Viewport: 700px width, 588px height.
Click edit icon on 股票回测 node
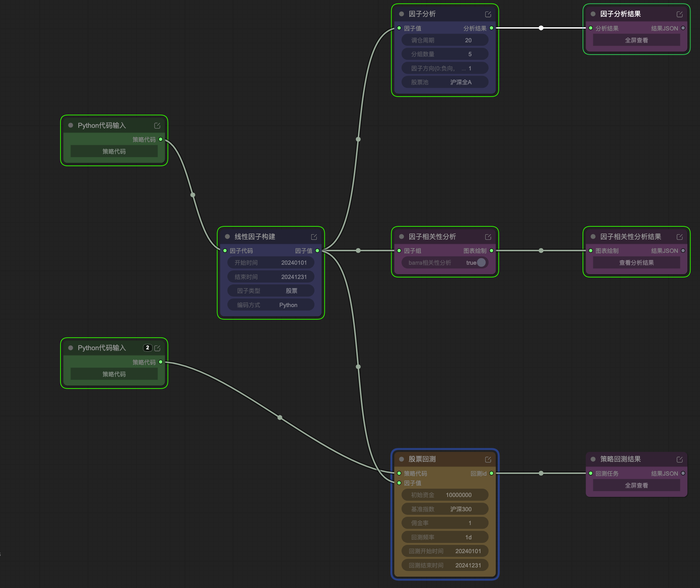click(488, 459)
